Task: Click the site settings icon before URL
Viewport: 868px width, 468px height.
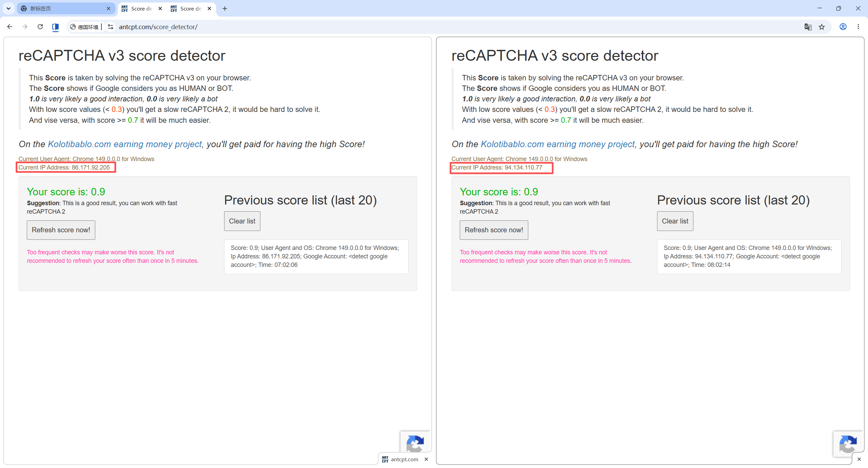Action: point(111,27)
